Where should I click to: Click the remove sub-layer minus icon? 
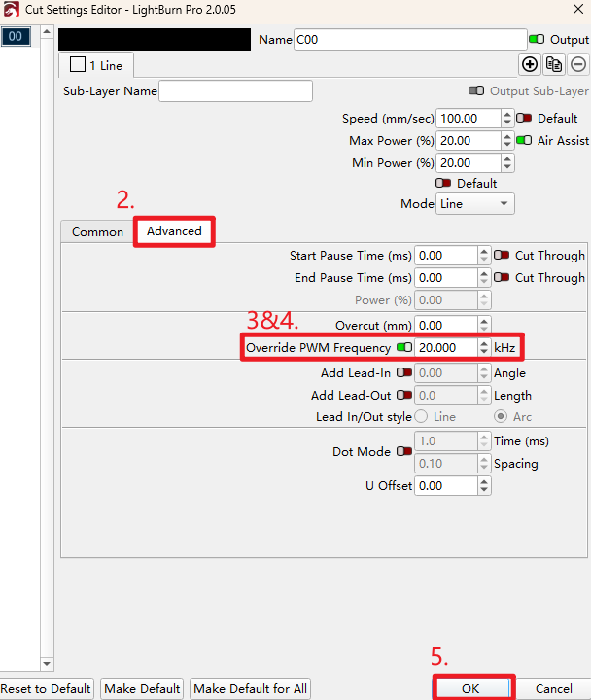(577, 65)
